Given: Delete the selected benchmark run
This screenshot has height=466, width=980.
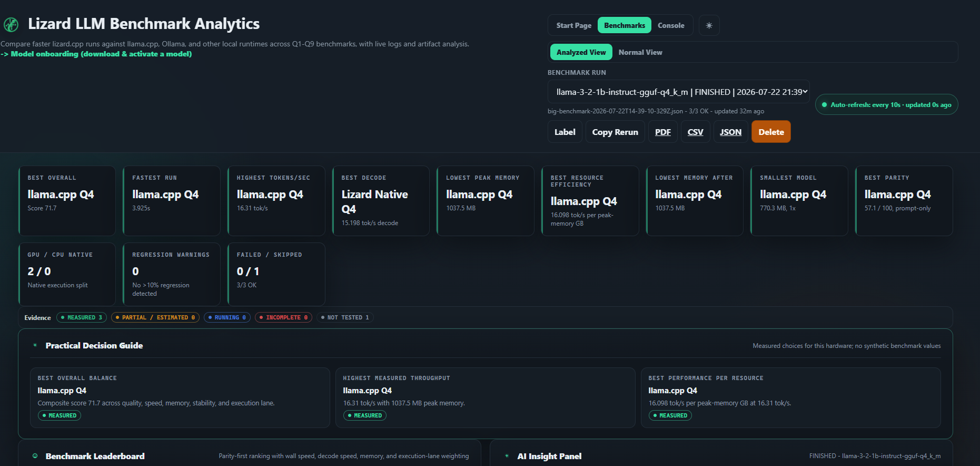Looking at the screenshot, I should click(771, 132).
